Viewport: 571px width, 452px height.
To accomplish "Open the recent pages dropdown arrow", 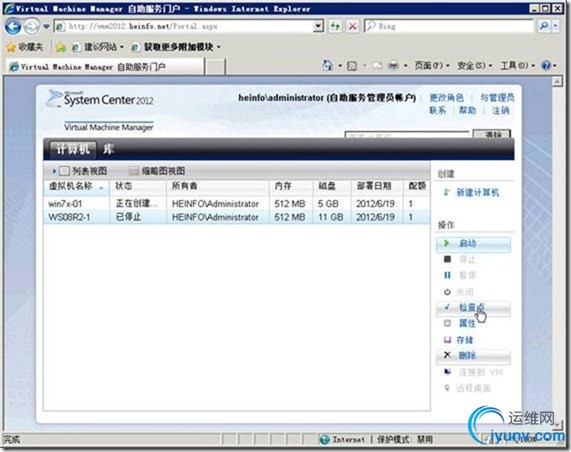I will tap(46, 26).
